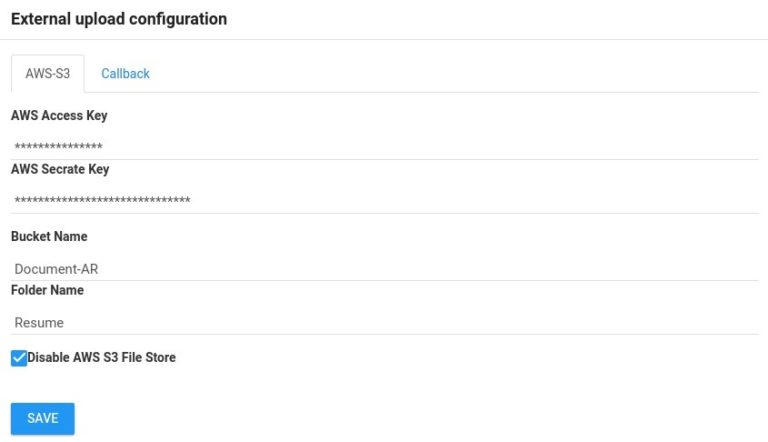Click into the Folder Name input field
Screen dimensions: 768x442
coord(384,322)
